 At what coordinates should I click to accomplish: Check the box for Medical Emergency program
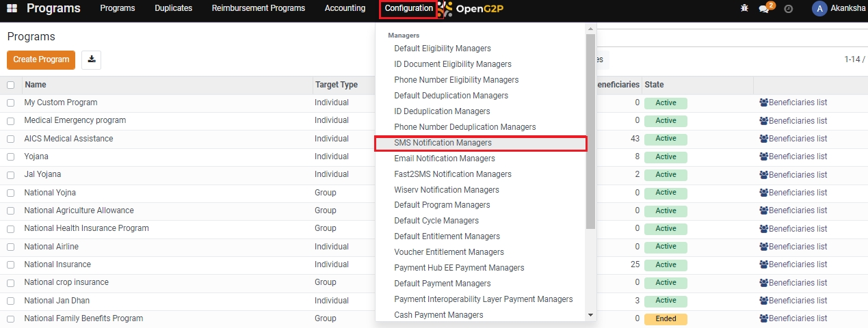pyautogui.click(x=11, y=121)
